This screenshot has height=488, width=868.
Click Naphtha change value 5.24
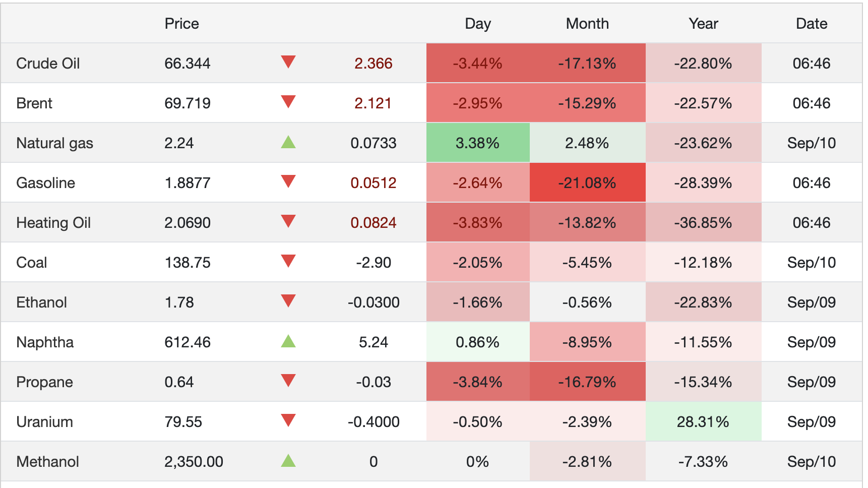pyautogui.click(x=373, y=342)
